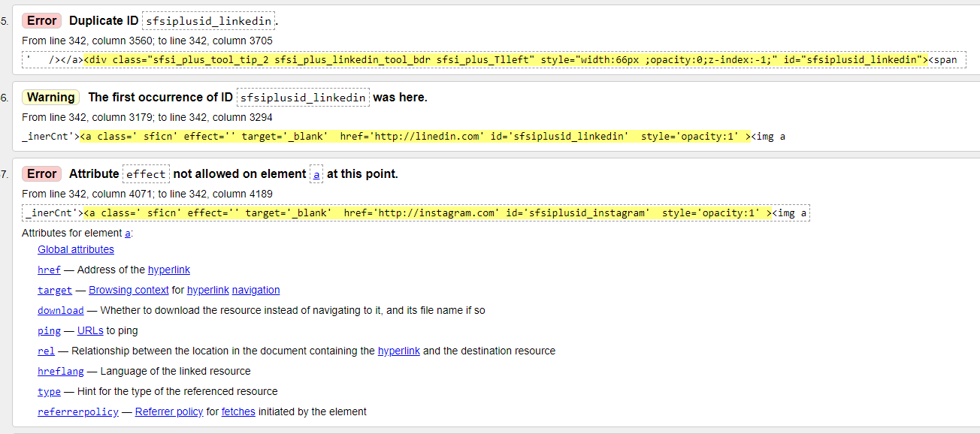Open the 'href' attribute link

49,270
